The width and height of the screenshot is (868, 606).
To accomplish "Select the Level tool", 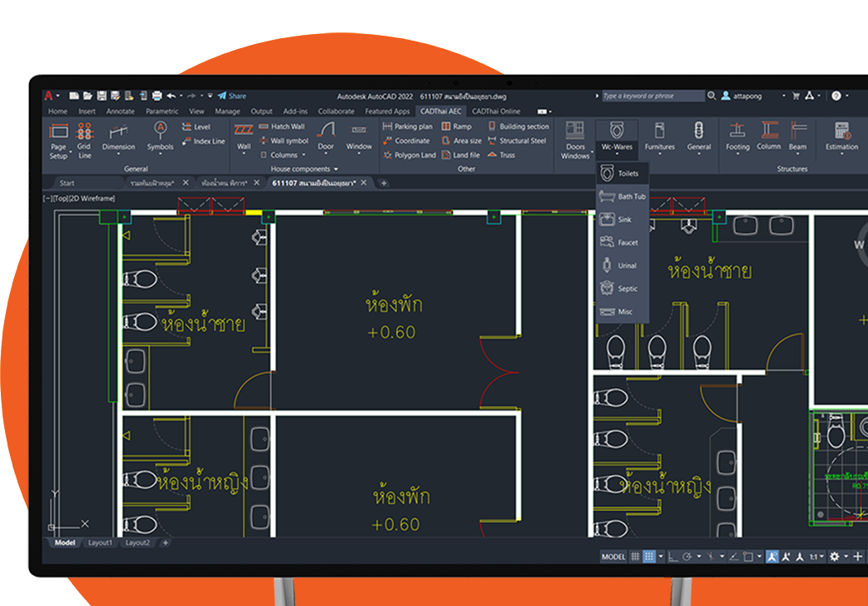I will pos(196,127).
